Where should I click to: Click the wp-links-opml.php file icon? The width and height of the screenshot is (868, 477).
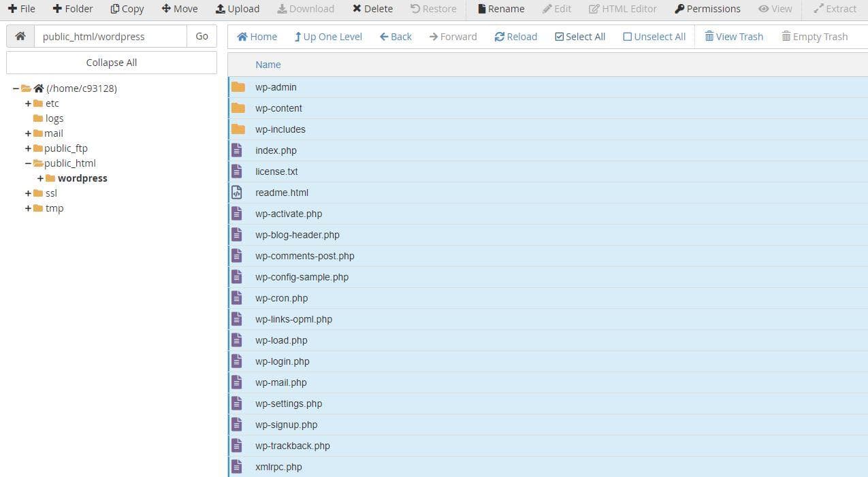(x=237, y=319)
